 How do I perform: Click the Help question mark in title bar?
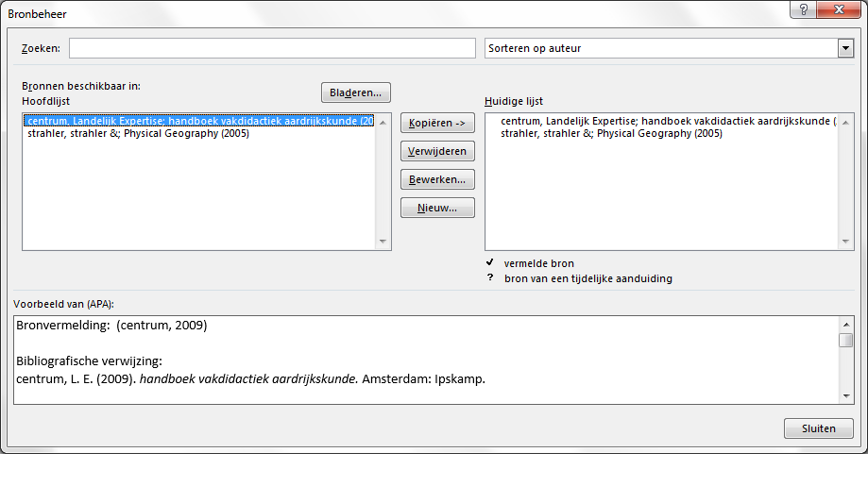pos(802,9)
